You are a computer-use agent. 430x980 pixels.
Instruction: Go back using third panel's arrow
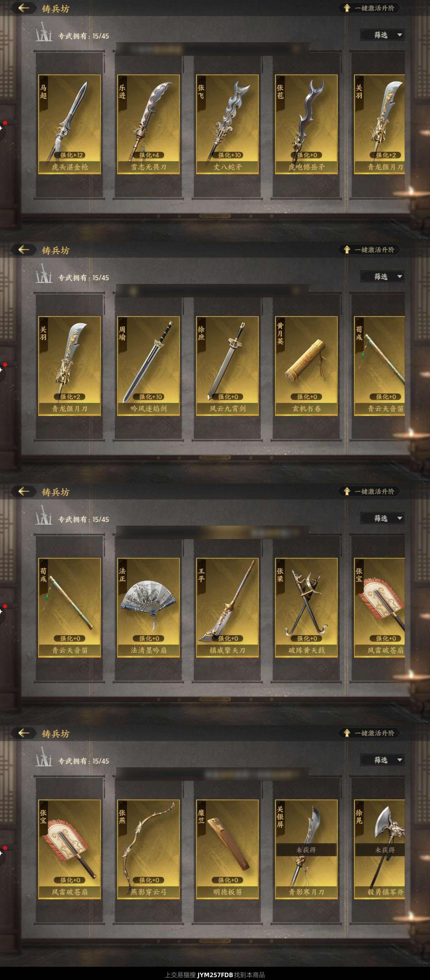(24, 492)
